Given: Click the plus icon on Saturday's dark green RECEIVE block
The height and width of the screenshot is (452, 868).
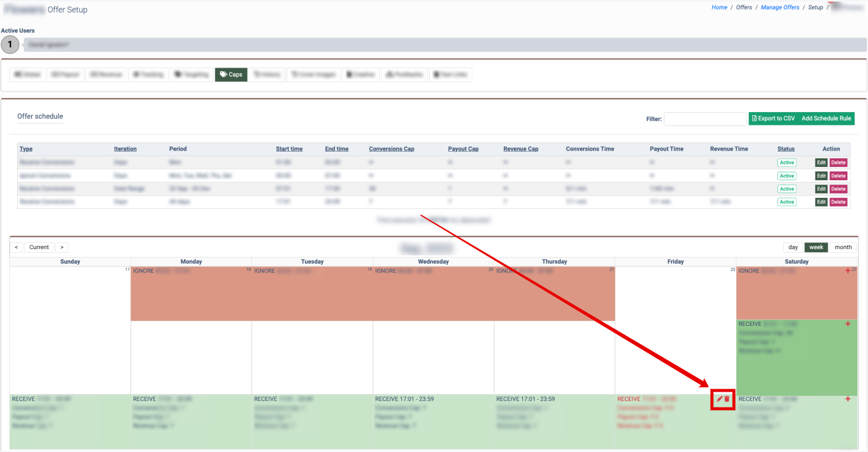Looking at the screenshot, I should [848, 324].
